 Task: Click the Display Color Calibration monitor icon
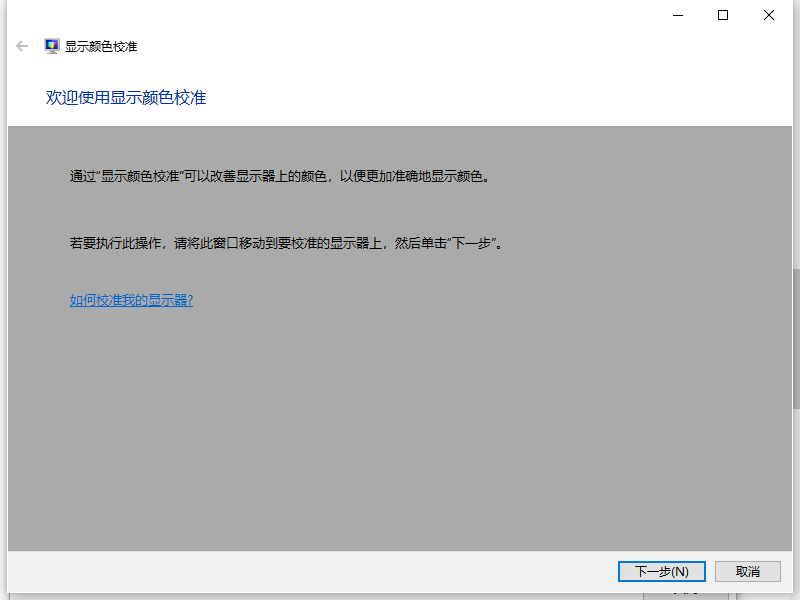point(52,45)
